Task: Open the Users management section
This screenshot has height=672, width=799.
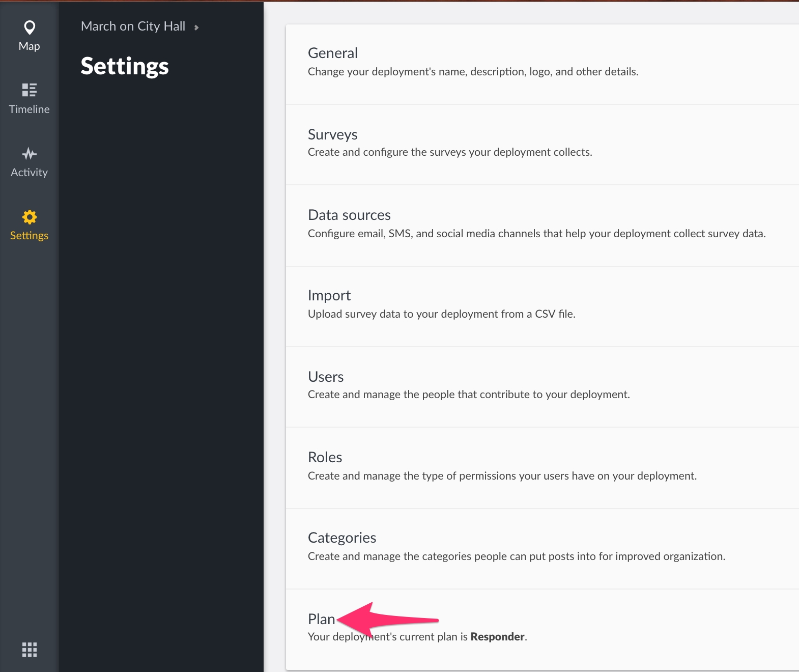Action: [x=326, y=377]
